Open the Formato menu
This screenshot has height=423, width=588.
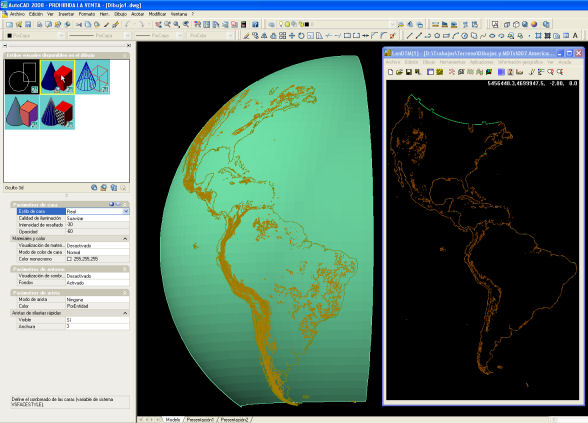tap(87, 14)
